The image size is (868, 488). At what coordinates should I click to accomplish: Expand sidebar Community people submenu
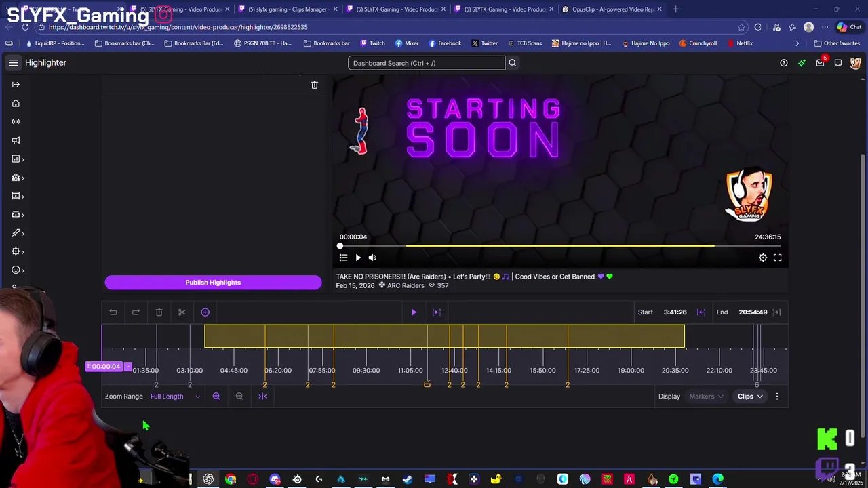[18, 178]
